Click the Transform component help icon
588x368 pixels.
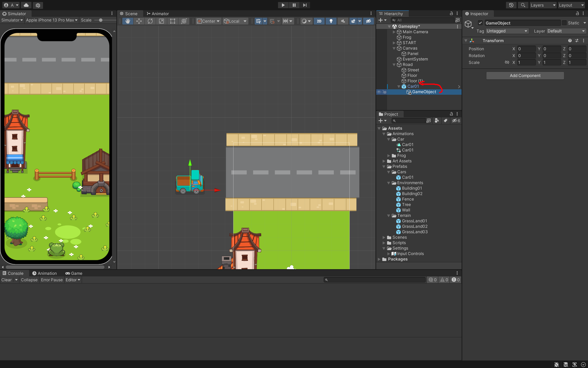coord(570,41)
